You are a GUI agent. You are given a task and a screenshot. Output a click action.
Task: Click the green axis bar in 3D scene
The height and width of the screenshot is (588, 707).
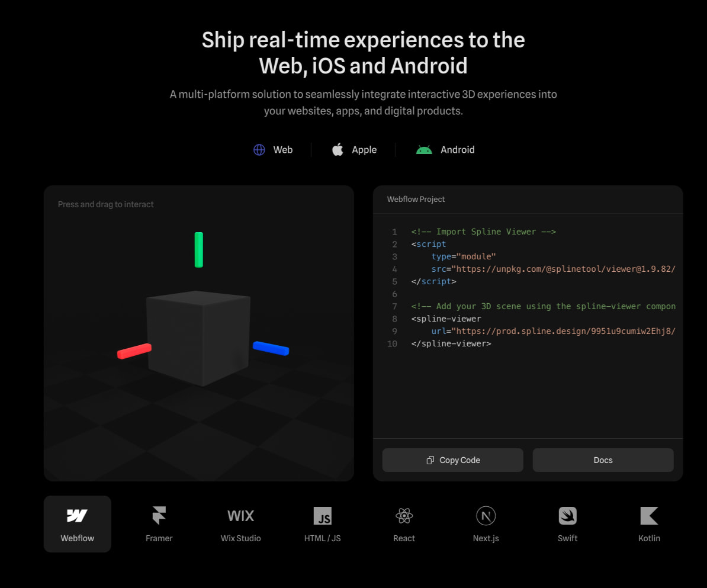coord(199,250)
